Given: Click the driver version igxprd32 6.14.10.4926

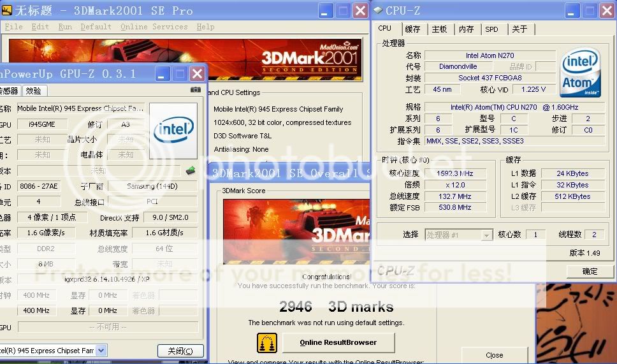Looking at the screenshot, I should coord(107,279).
